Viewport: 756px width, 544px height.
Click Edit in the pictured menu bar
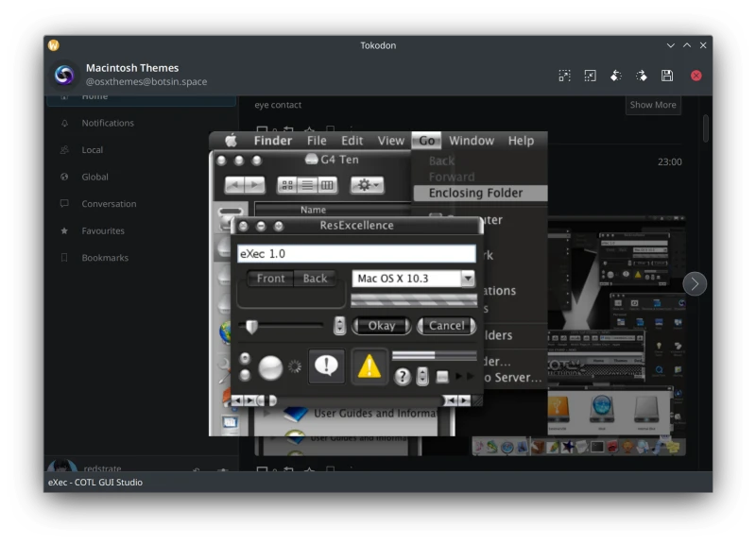[x=352, y=141]
